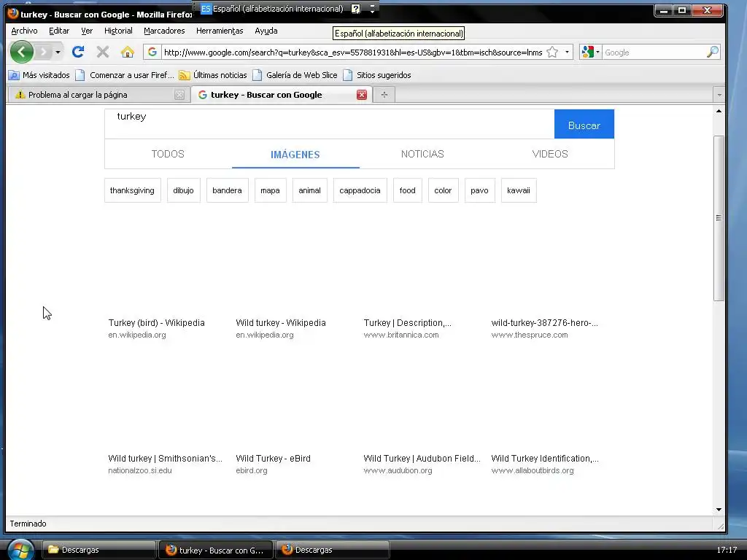Switch to the NOTICIAS results tab
The image size is (747, 560).
pos(422,154)
